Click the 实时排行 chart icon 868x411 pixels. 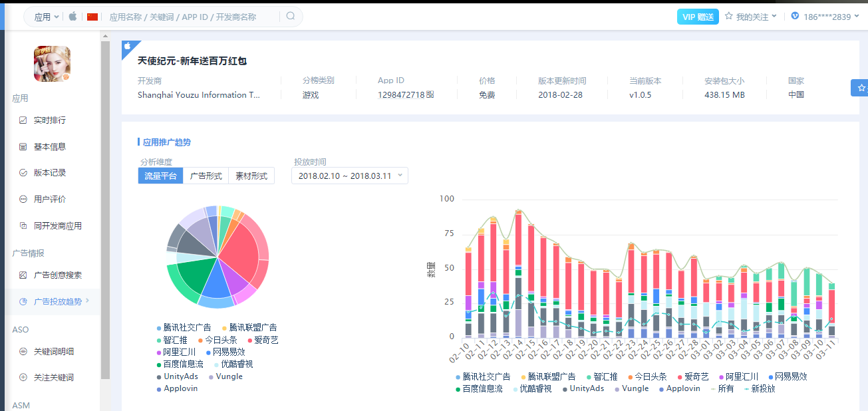point(23,120)
